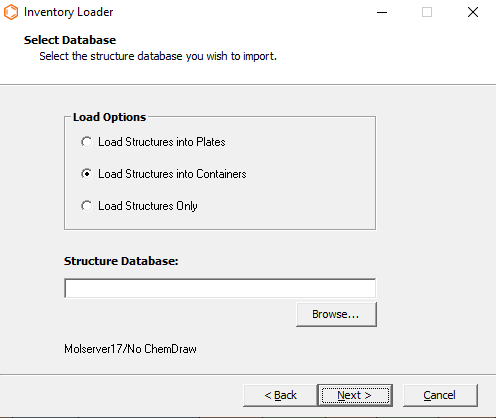The width and height of the screenshot is (496, 418).
Task: Click the 'Load Structures into Containers' label text
Action: (x=172, y=174)
